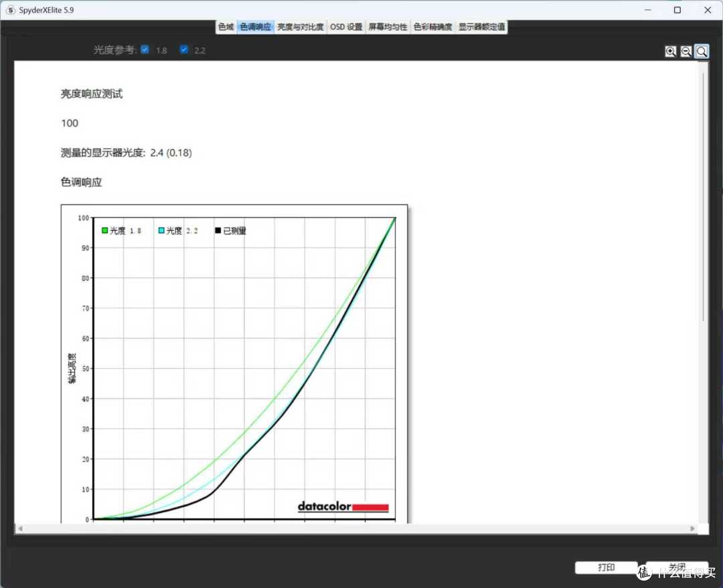Click the 关闭 button

click(x=677, y=567)
